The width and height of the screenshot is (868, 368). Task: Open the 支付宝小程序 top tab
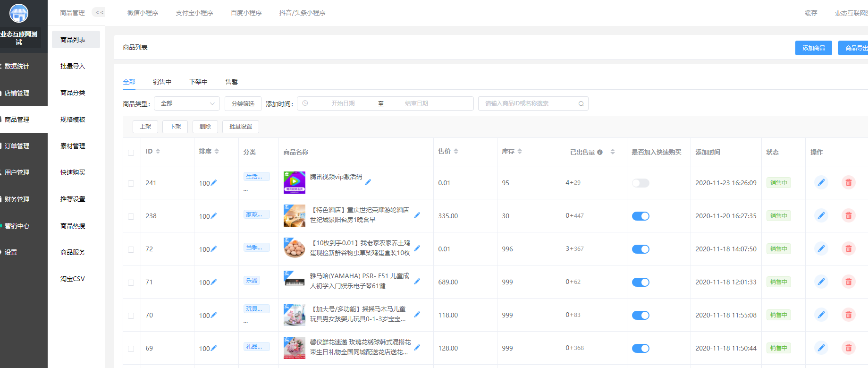(194, 13)
